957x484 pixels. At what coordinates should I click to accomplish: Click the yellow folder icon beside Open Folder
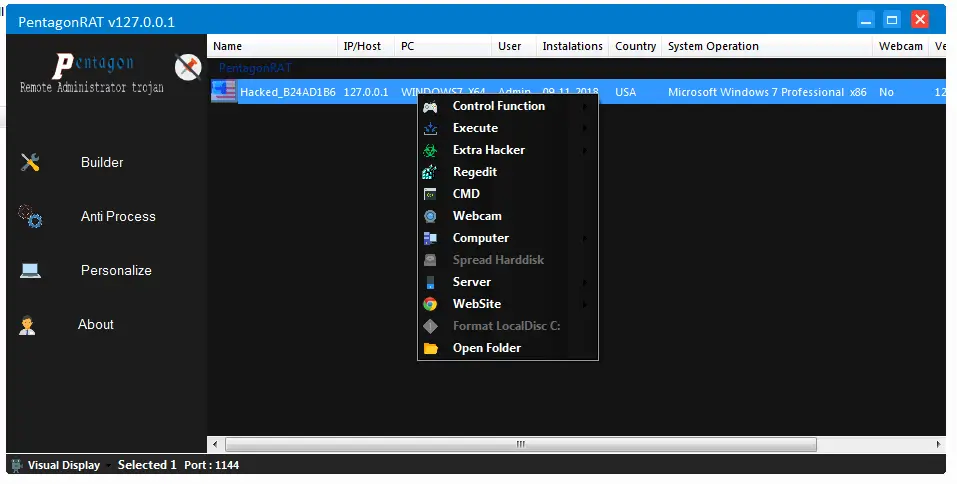430,348
